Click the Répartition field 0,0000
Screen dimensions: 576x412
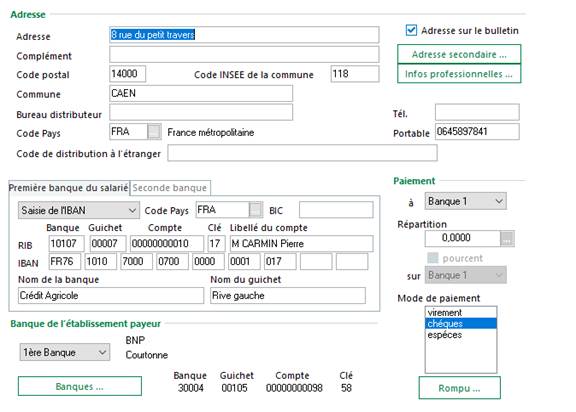[x=462, y=239]
